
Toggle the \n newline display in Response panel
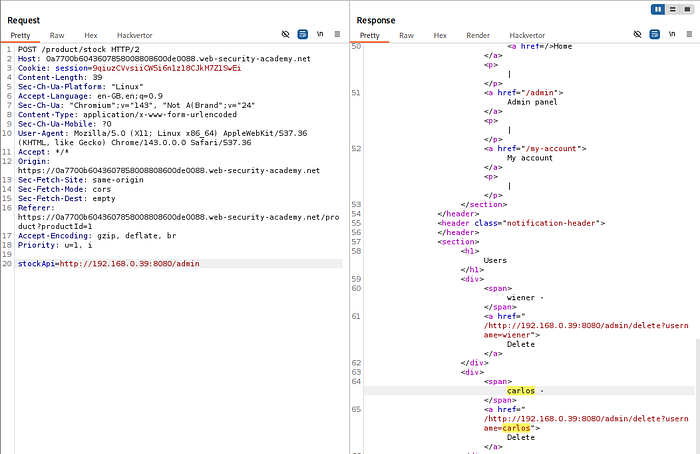click(x=672, y=34)
